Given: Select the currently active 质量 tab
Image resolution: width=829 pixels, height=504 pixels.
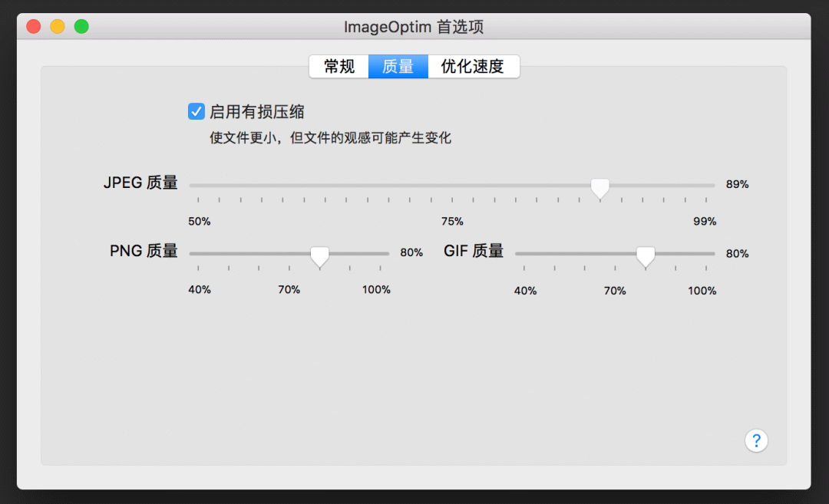Looking at the screenshot, I should pos(398,67).
